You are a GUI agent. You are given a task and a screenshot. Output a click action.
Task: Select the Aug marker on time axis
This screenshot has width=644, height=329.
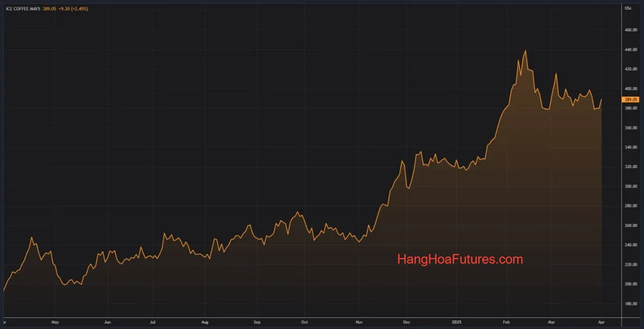pyautogui.click(x=204, y=321)
